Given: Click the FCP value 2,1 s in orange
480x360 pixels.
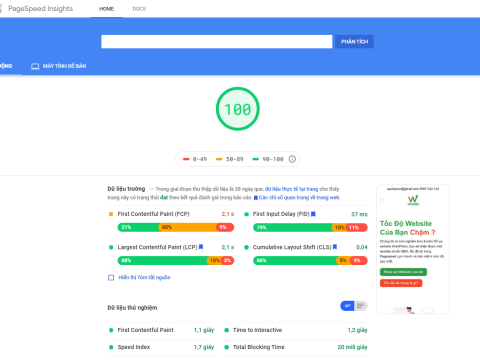Looking at the screenshot, I should 228,214.
